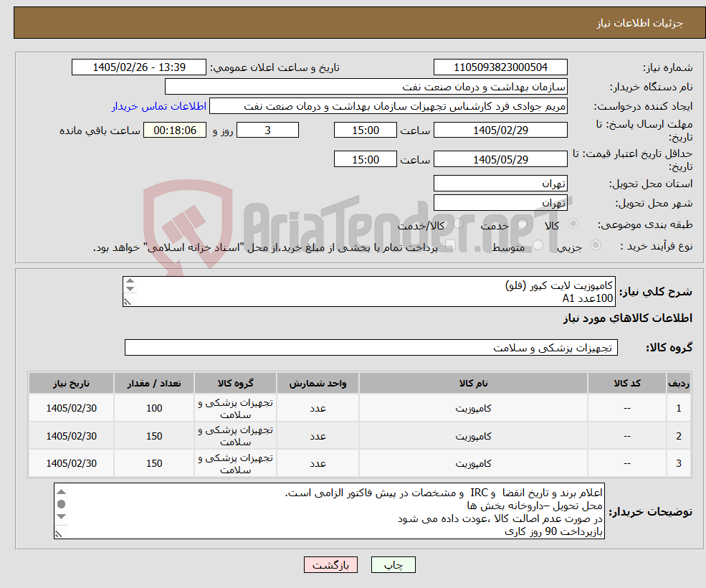Click remaining time field 00:18:06
This screenshot has height=588, width=706.
[175, 131]
